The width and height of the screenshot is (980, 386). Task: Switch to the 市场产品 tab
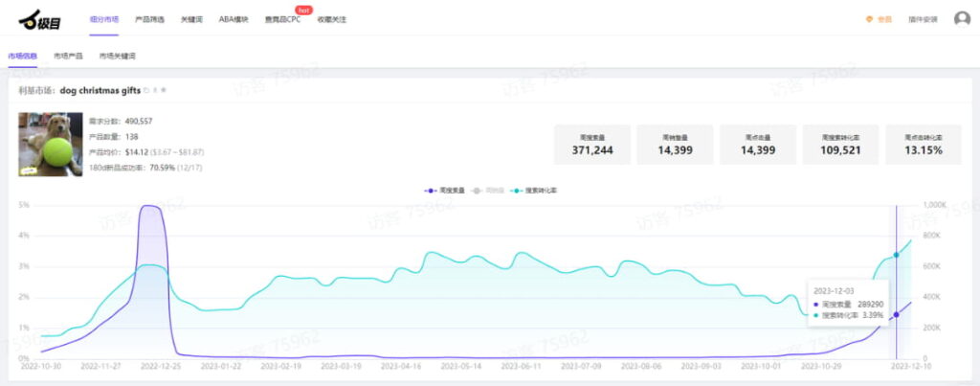tap(69, 57)
